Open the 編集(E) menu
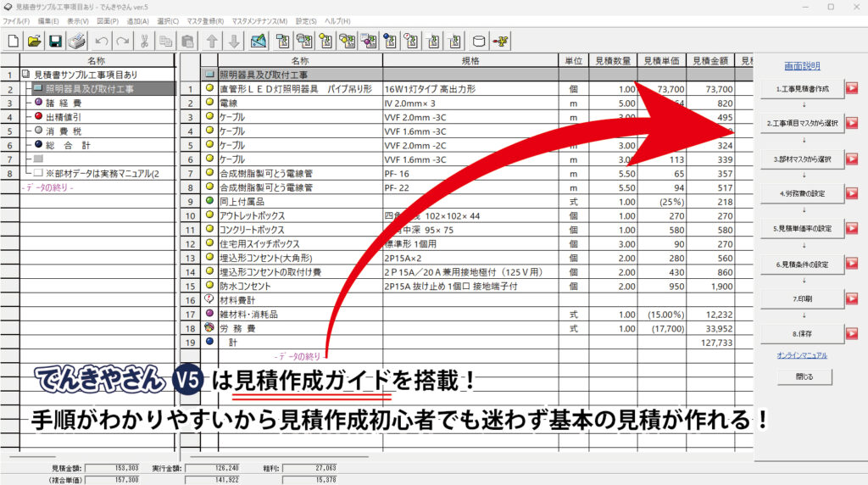 48,21
